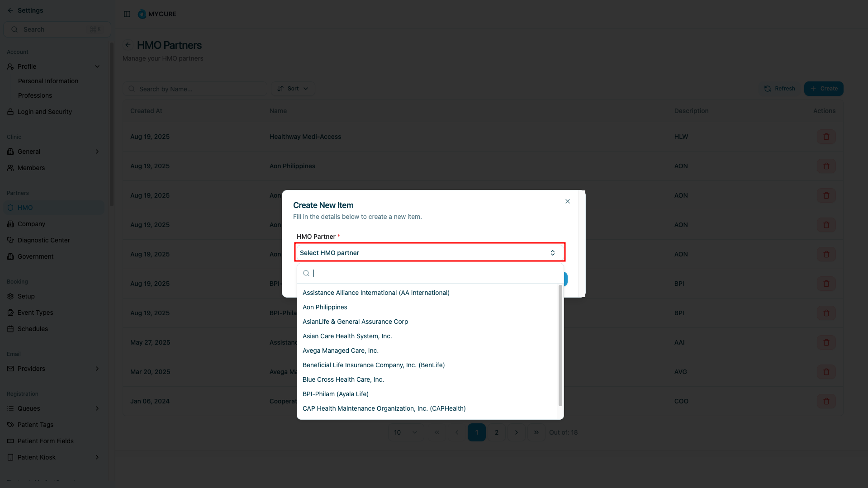The height and width of the screenshot is (488, 868).
Task: Delete the Healthway Medi-Access row
Action: tap(826, 137)
